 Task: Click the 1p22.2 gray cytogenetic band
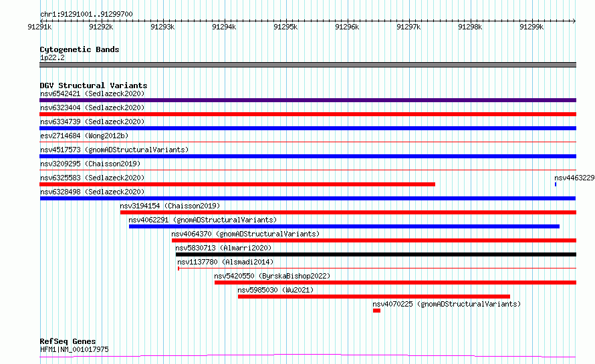(308, 65)
